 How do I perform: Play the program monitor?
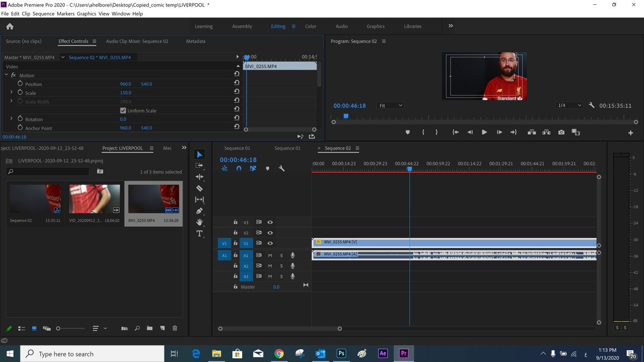coord(484,132)
